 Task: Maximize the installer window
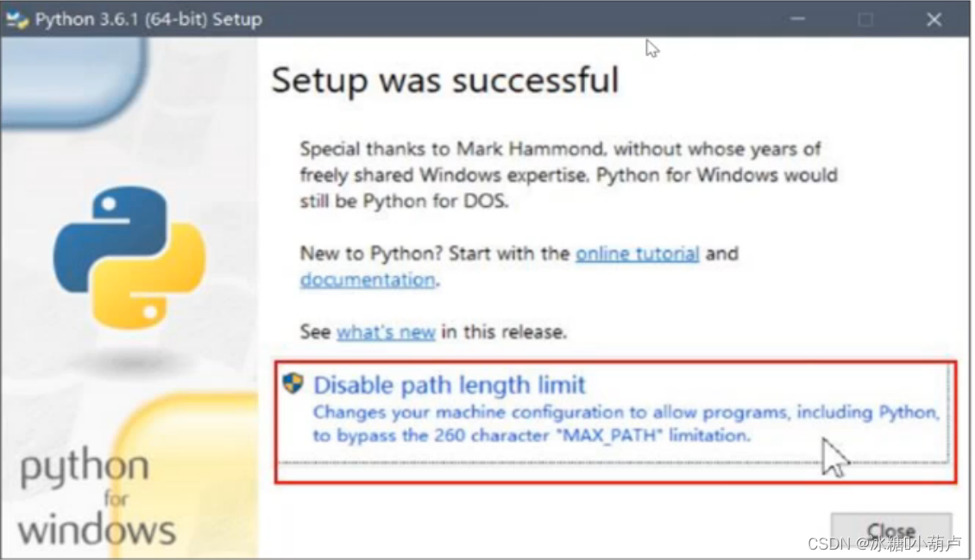click(x=865, y=19)
